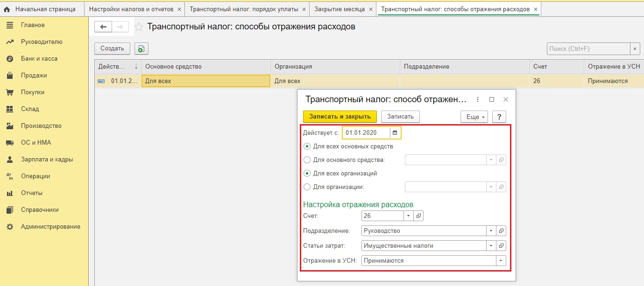Click the back arrow navigation icon

pyautogui.click(x=104, y=27)
